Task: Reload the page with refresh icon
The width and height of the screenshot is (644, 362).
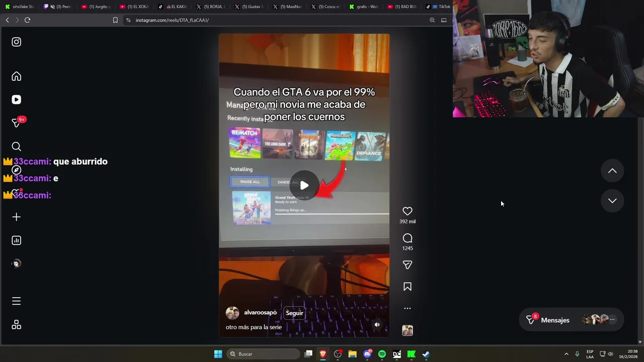Action: (x=27, y=20)
